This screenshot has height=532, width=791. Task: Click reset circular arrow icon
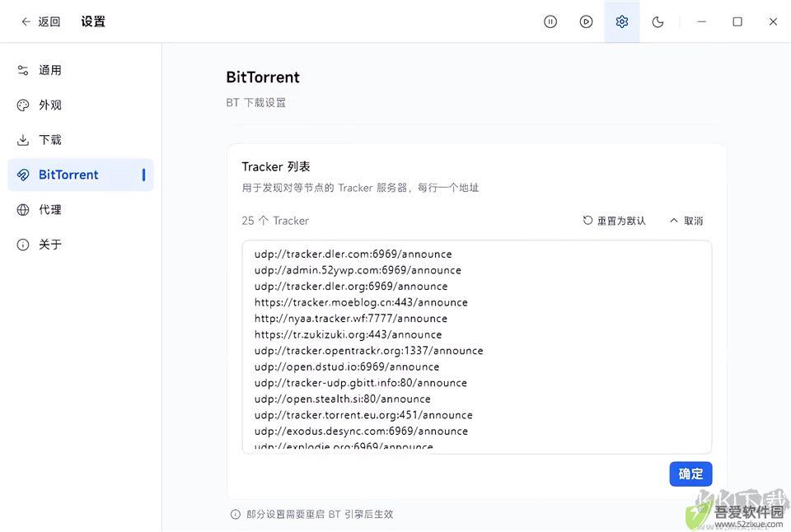click(587, 221)
